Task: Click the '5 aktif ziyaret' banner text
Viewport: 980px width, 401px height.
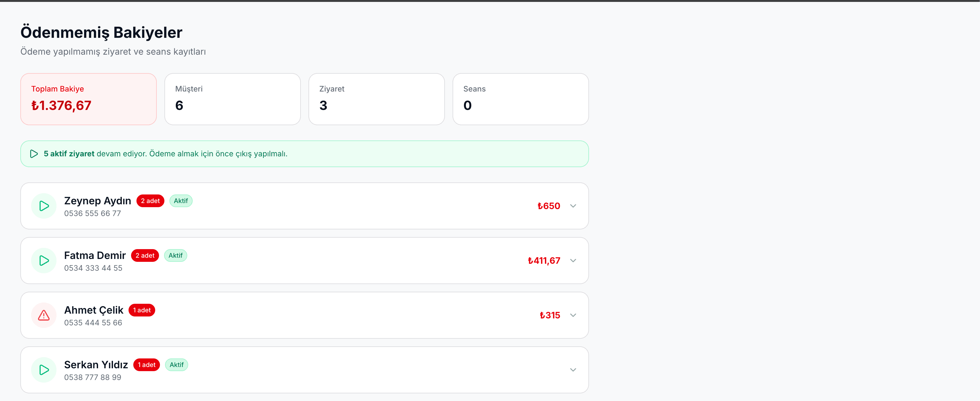Action: tap(69, 154)
